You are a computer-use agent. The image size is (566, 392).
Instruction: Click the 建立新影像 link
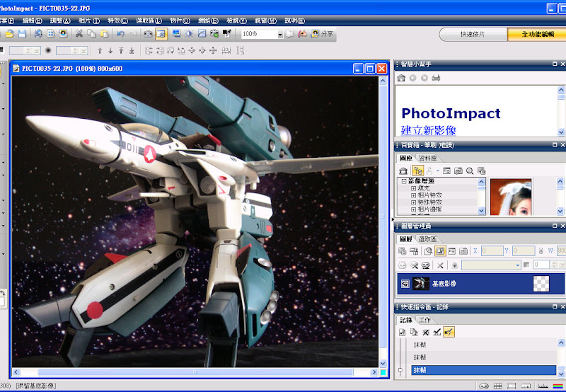(428, 130)
